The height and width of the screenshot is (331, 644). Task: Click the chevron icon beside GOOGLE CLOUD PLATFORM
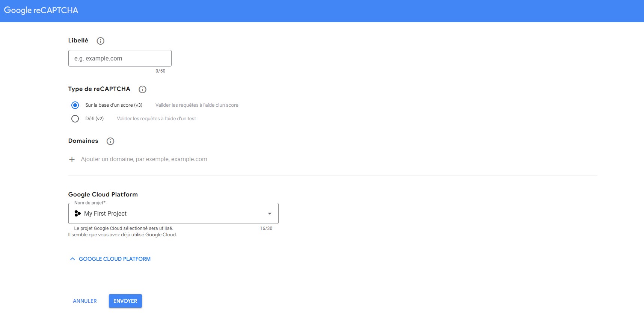[x=72, y=259]
